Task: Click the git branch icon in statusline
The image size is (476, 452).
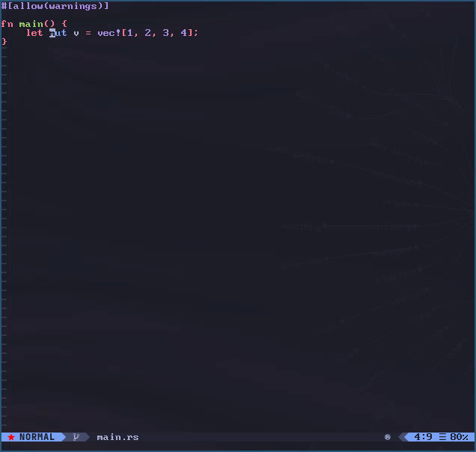Action: [x=76, y=437]
